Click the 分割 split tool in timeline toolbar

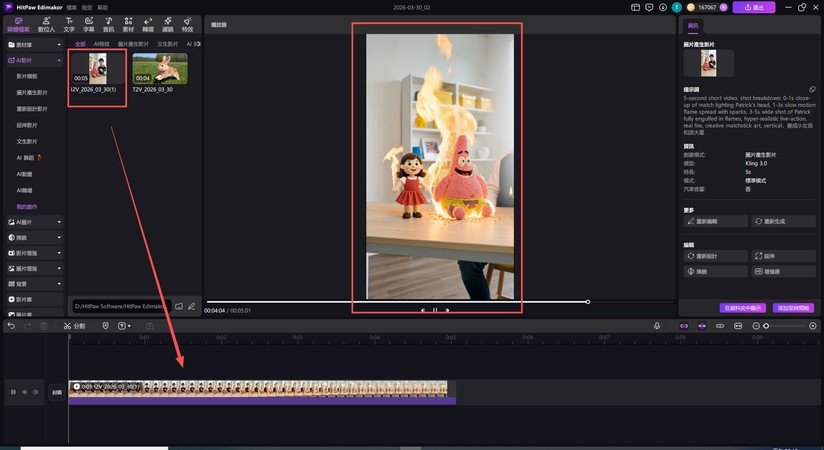coord(75,326)
